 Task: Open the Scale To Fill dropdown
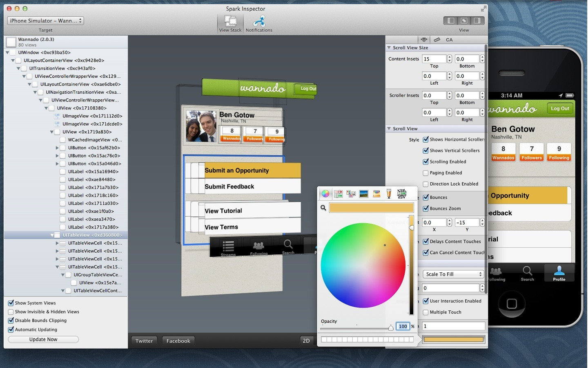[453, 274]
